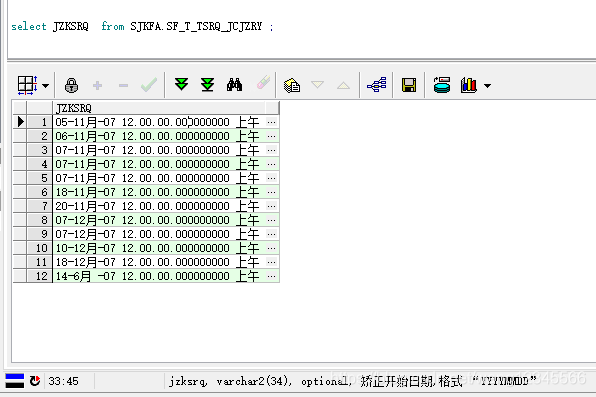
Task: Select cell 20-11月-07 in row 7
Action: [159, 206]
